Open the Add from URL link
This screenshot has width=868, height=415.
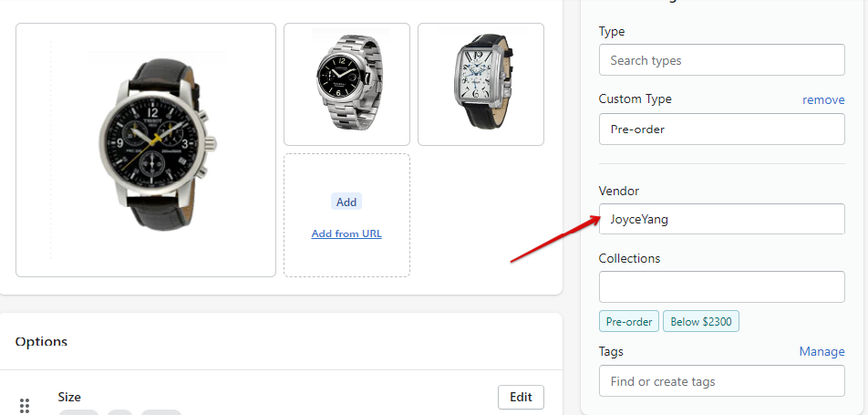(x=346, y=233)
